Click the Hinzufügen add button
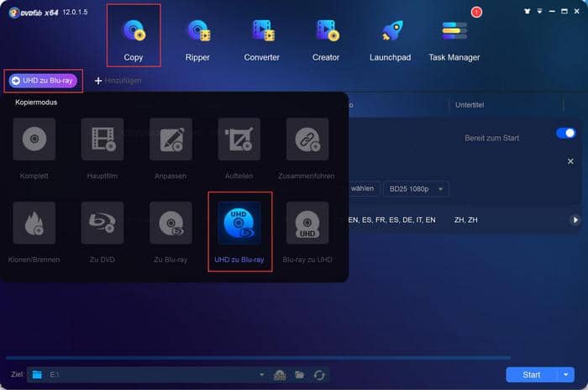Viewport: 588px width, 390px height. coord(118,81)
